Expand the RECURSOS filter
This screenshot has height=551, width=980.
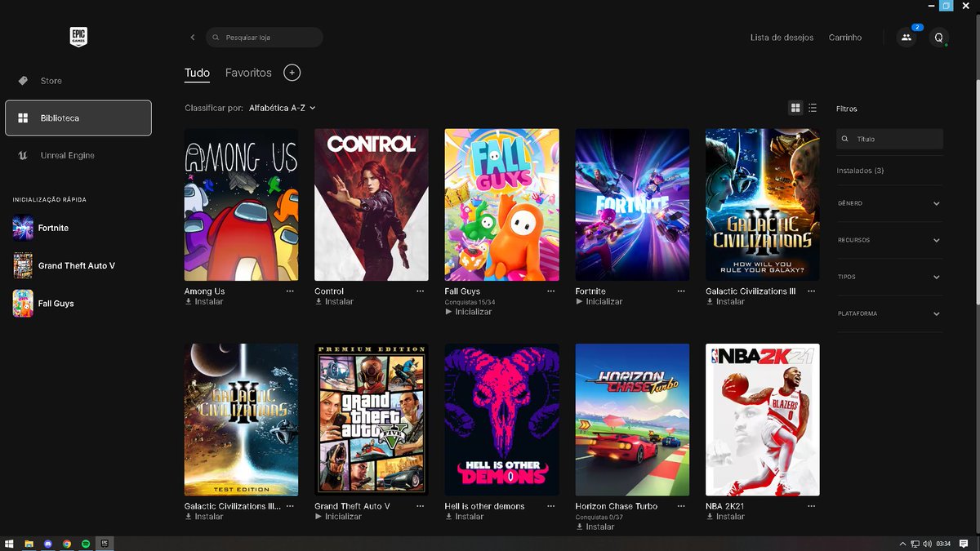(x=889, y=240)
